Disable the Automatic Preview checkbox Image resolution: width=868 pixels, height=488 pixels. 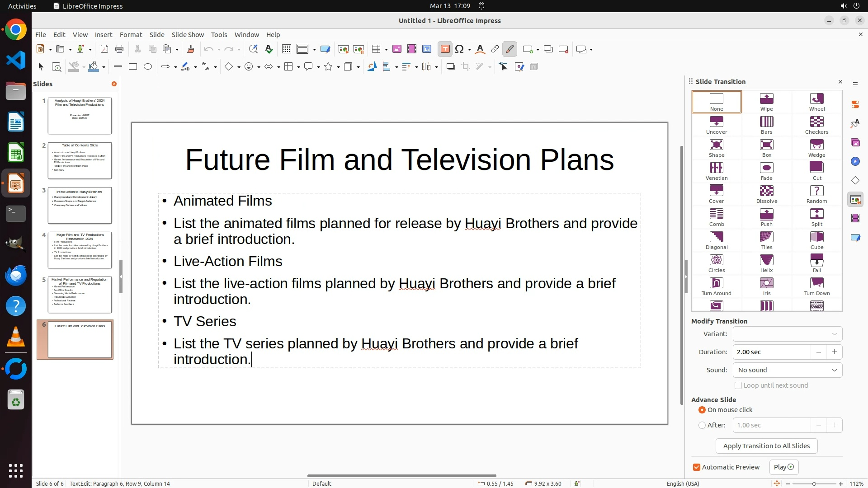point(697,467)
